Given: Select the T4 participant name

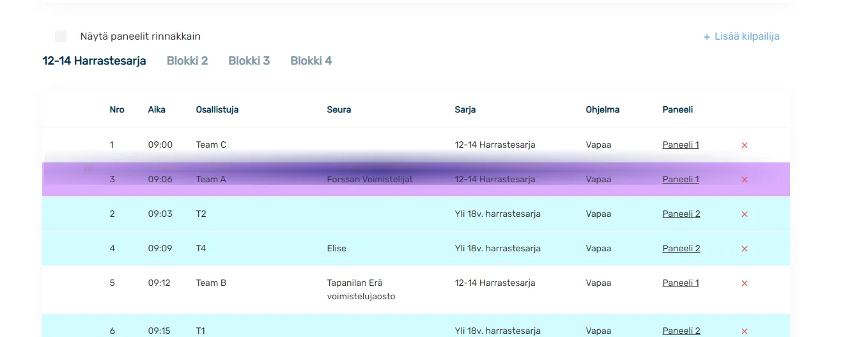Looking at the screenshot, I should click(201, 248).
